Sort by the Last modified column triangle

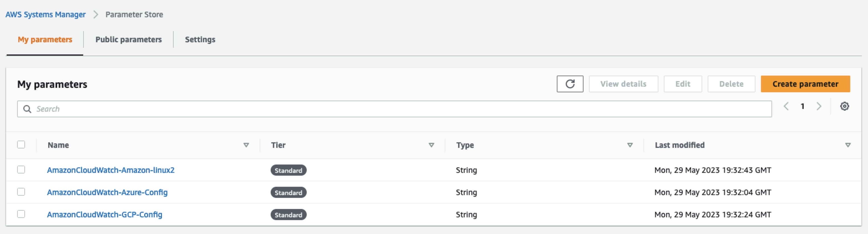tap(848, 145)
